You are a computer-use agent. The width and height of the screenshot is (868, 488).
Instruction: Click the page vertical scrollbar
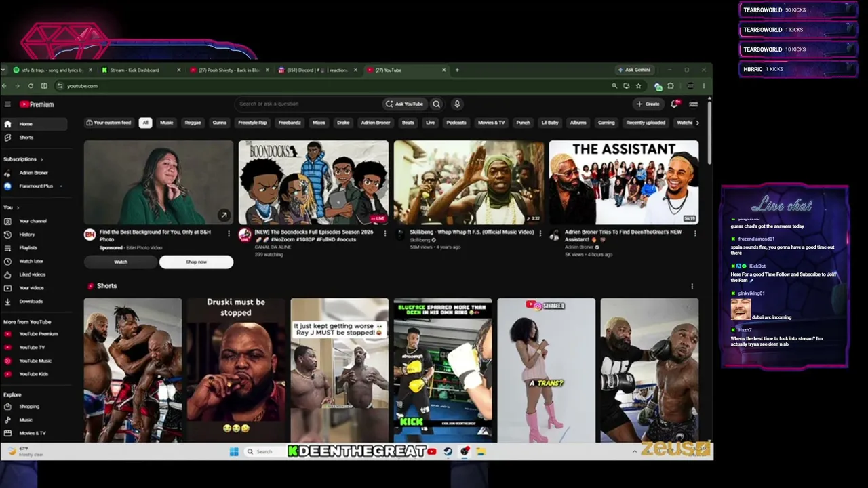tap(709, 132)
